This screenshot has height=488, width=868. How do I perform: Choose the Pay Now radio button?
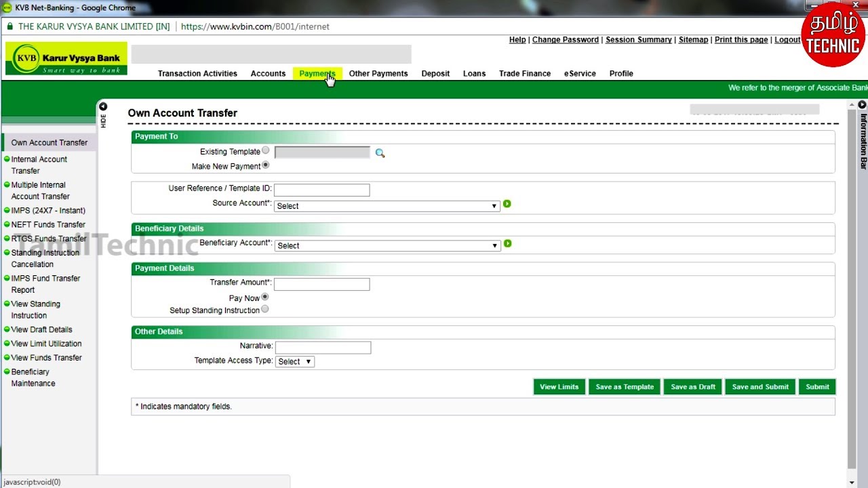tap(264, 297)
